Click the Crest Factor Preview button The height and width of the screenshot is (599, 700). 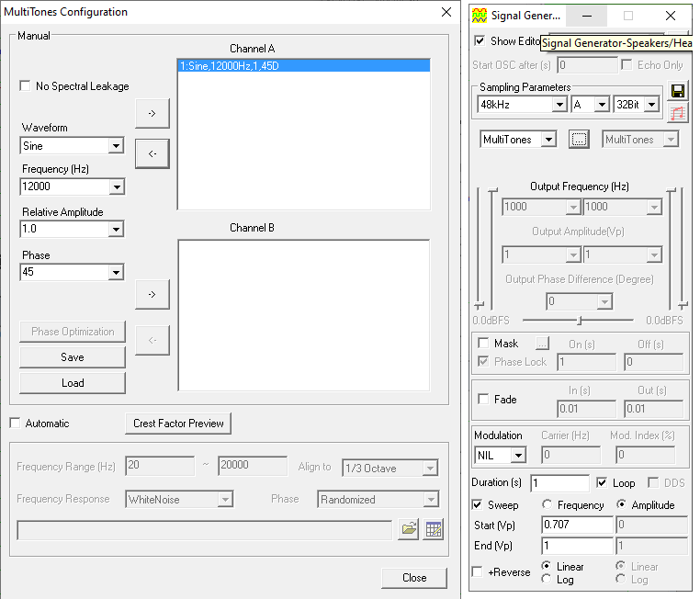178,424
